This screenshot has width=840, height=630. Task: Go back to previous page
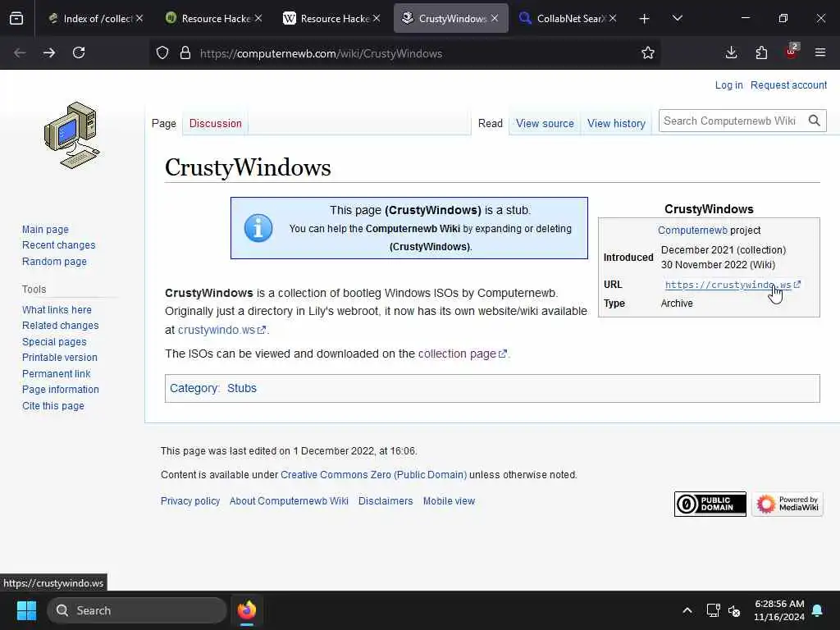click(x=20, y=52)
